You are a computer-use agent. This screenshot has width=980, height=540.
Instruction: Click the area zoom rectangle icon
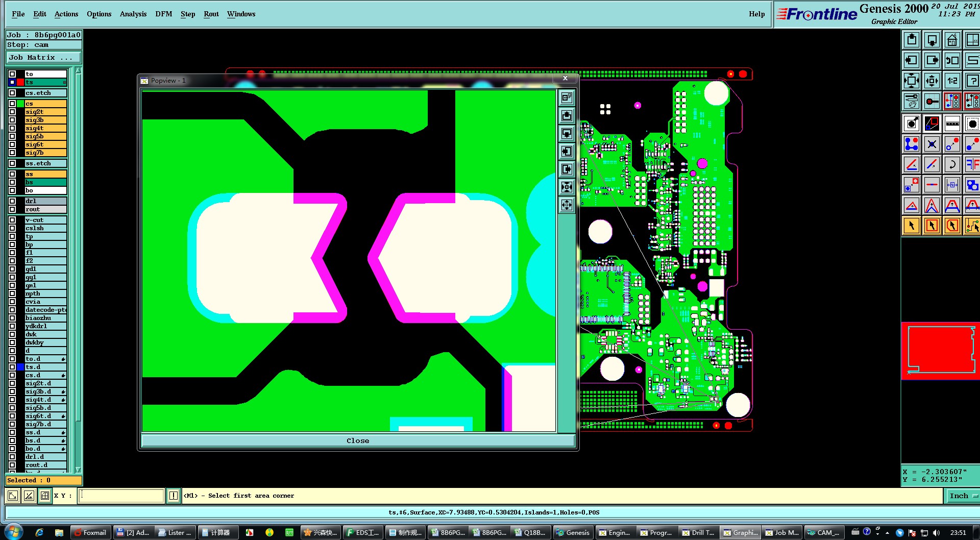[x=932, y=124]
